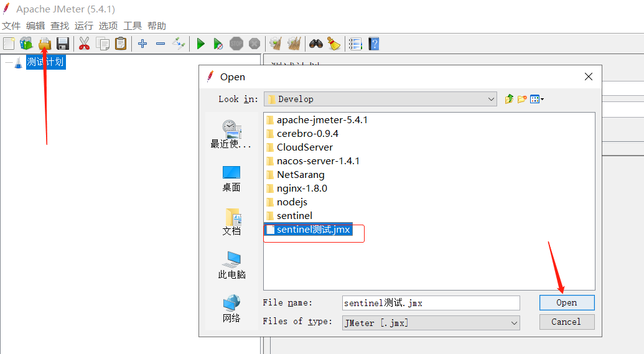
Task: Select the nginx-1.8.0 folder
Action: pyautogui.click(x=297, y=188)
